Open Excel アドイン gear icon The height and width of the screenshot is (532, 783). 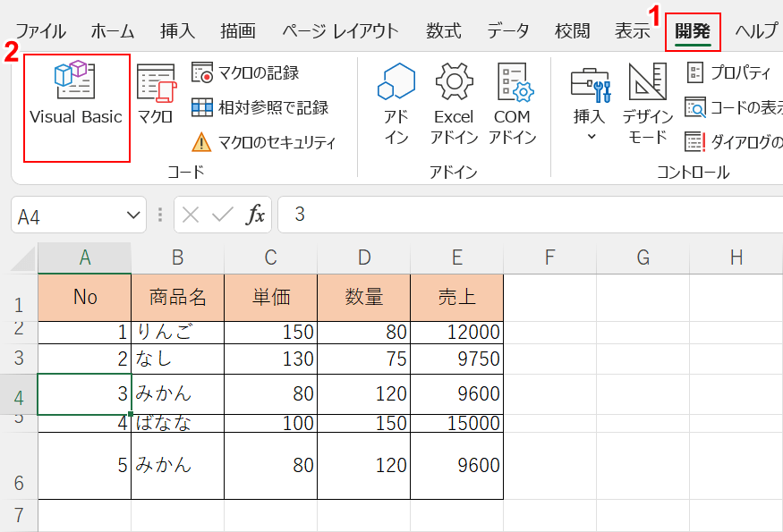(454, 103)
